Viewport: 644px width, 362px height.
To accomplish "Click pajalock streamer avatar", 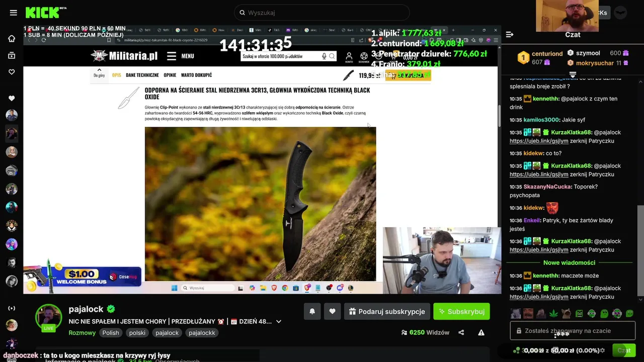I will pos(48,317).
